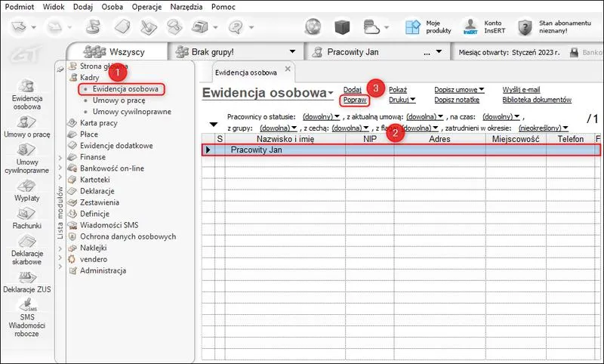Image resolution: width=604 pixels, height=364 pixels.
Task: Click the Popraw link
Action: [x=354, y=100]
